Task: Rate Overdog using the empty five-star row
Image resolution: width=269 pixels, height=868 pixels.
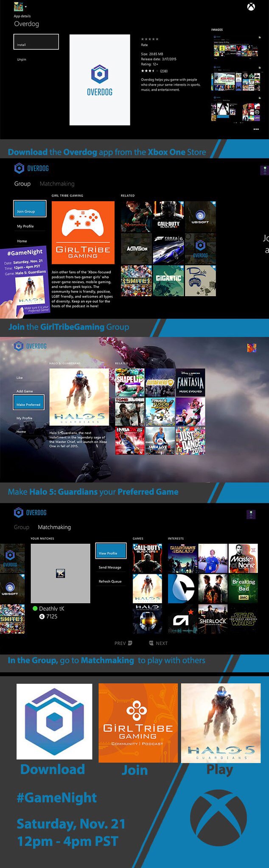Action: [150, 39]
